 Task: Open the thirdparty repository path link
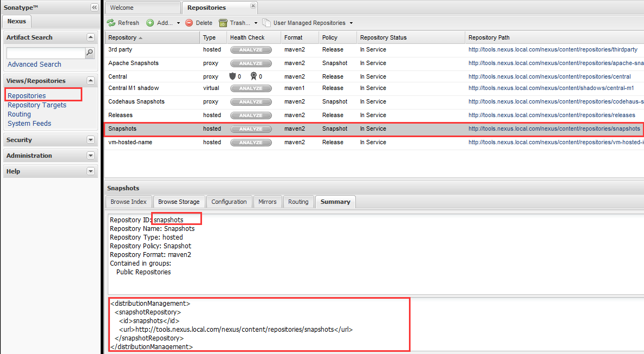(553, 49)
